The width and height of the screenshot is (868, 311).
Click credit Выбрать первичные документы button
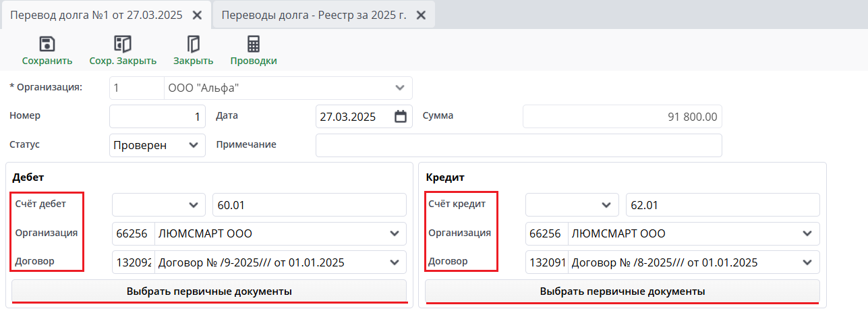[x=622, y=291]
